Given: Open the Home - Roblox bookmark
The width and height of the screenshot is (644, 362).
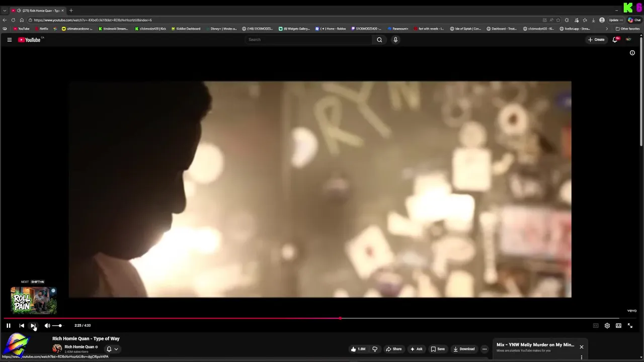Looking at the screenshot, I should pyautogui.click(x=331, y=29).
